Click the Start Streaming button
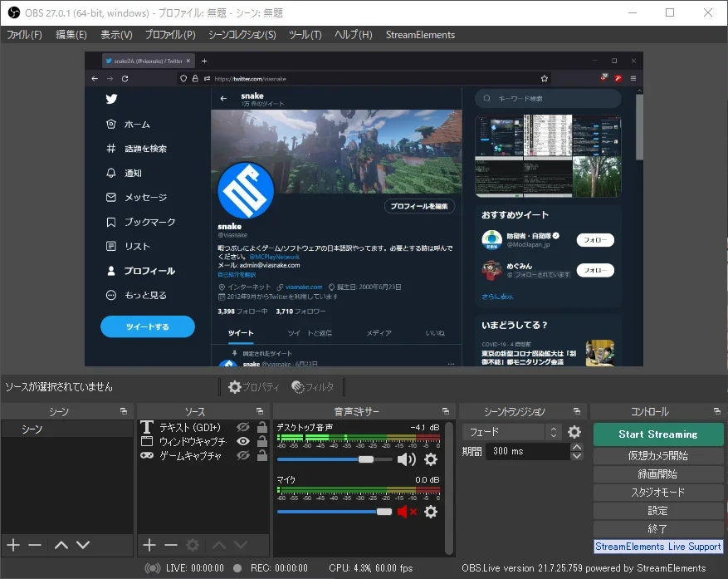Screen dimensions: 728x579 [x=658, y=434]
